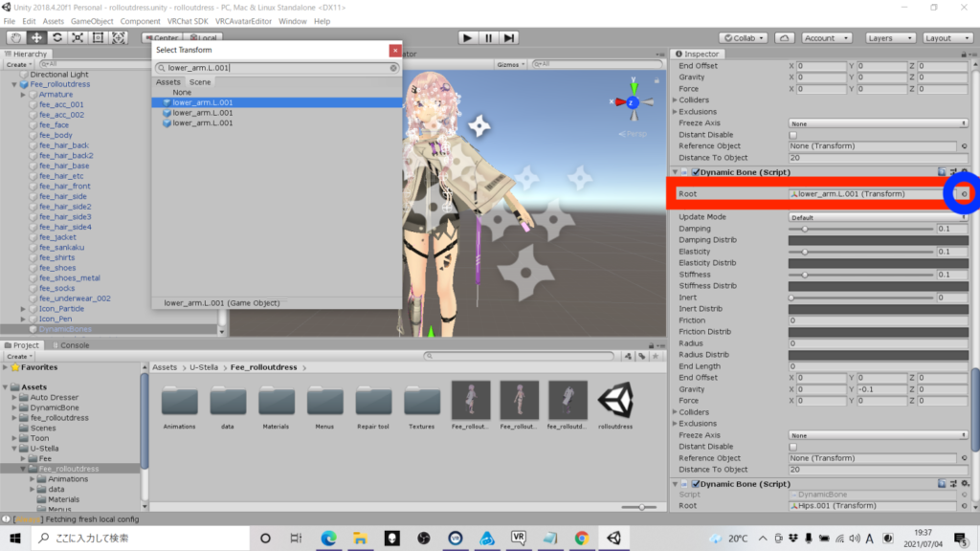Toggle the Local handle rotation button
The width and height of the screenshot is (980, 551).
[204, 38]
